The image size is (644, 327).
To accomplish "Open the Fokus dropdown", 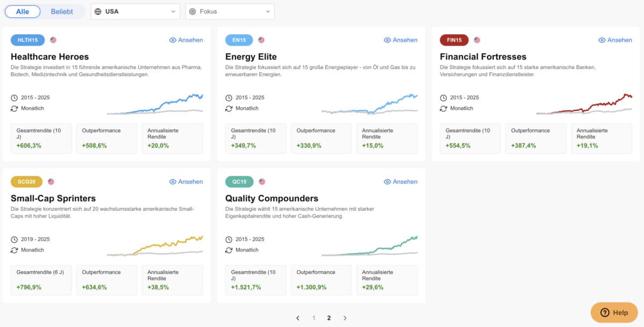I will click(x=230, y=11).
